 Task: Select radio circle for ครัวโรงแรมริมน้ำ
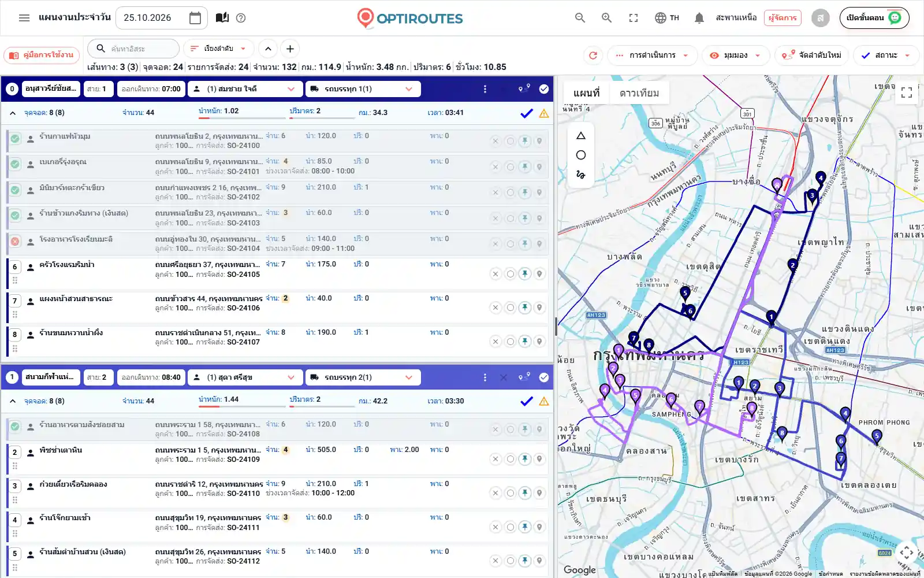coord(510,274)
